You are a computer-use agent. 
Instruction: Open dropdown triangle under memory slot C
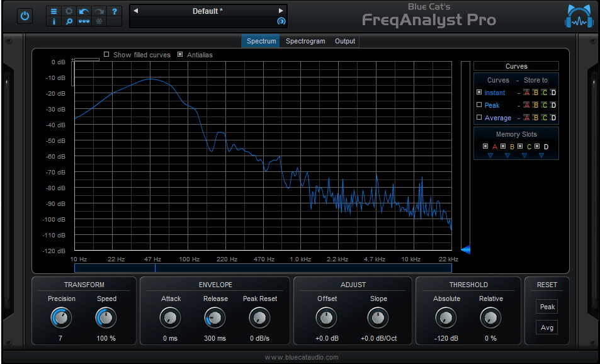click(524, 156)
